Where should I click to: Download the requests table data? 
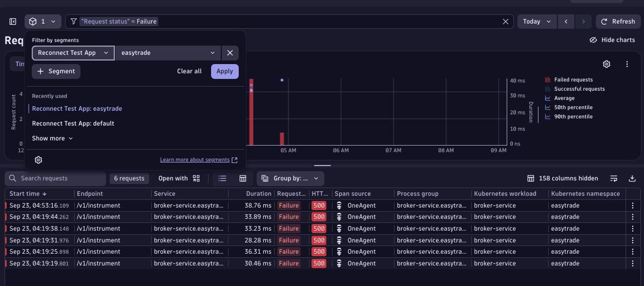coord(632,178)
